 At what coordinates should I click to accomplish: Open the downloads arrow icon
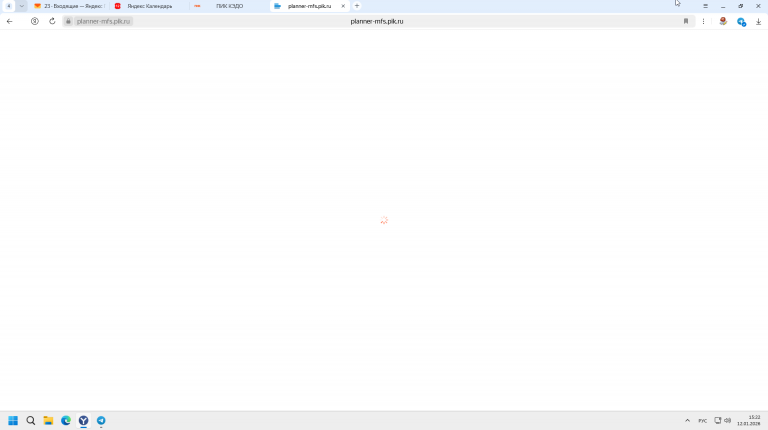click(758, 22)
